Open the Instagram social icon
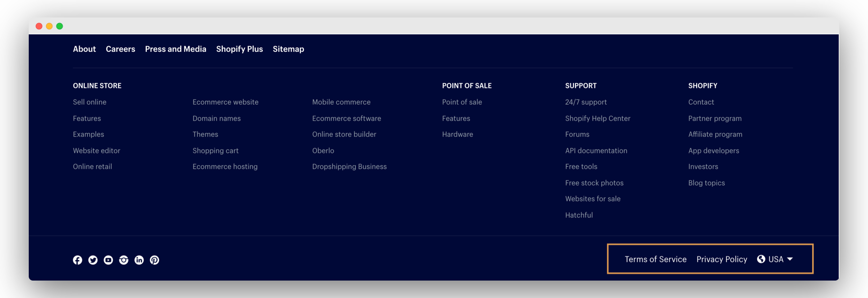The width and height of the screenshot is (868, 298). point(124,260)
